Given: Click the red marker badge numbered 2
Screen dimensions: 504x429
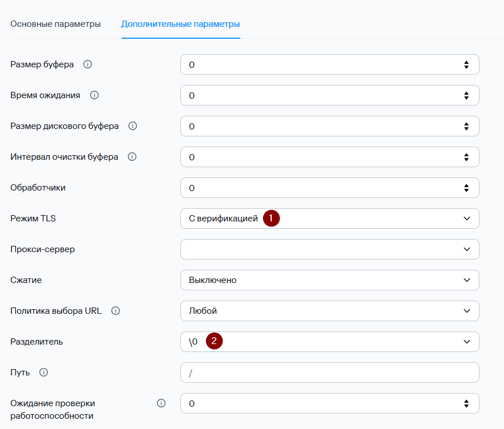Looking at the screenshot, I should (214, 342).
